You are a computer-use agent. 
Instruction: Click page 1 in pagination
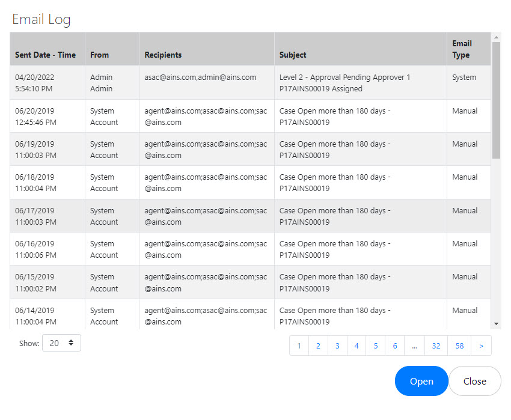pyautogui.click(x=299, y=345)
